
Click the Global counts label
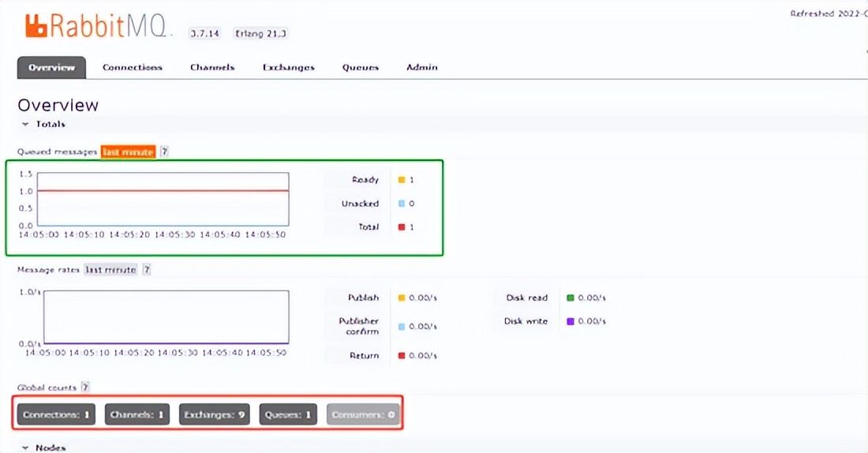(47, 387)
